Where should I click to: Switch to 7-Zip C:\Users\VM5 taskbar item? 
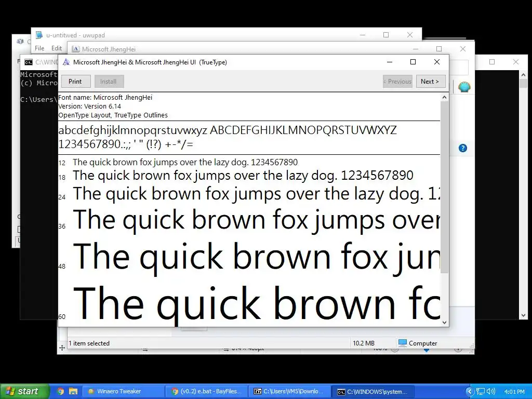pos(290,391)
